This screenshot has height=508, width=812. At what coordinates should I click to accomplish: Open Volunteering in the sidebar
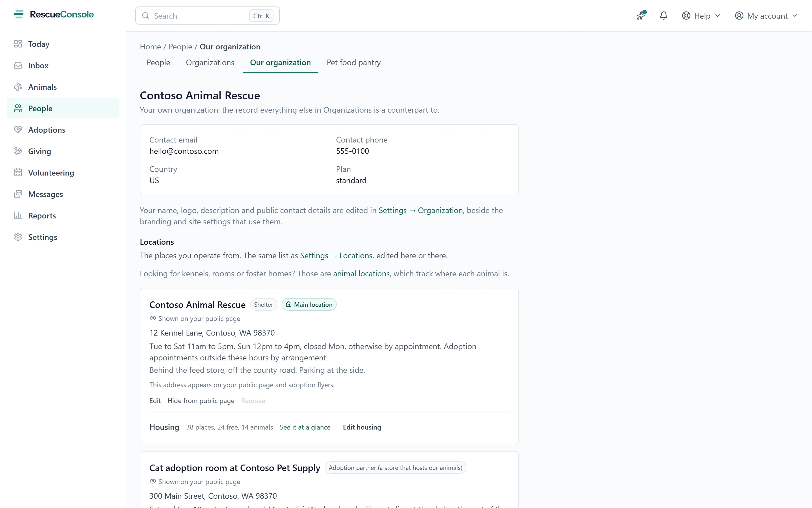tap(63, 173)
